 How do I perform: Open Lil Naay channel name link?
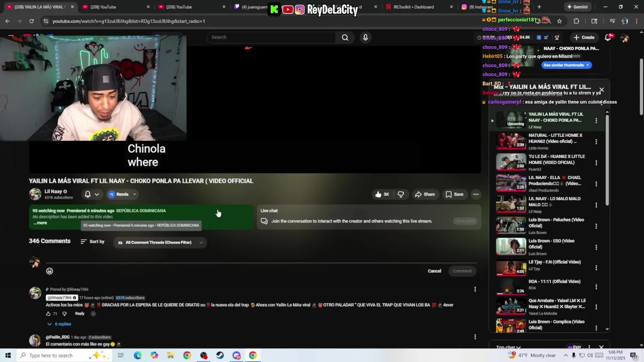point(53,192)
